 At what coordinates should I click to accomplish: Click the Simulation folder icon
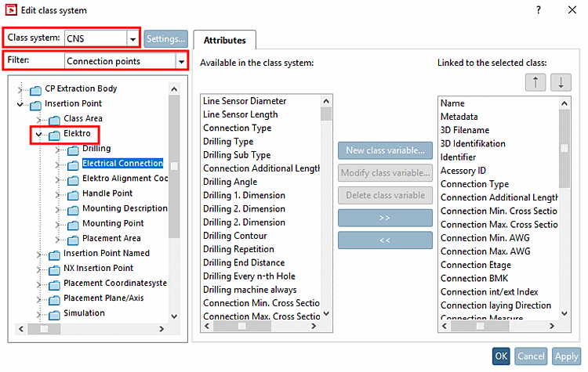pyautogui.click(x=54, y=314)
